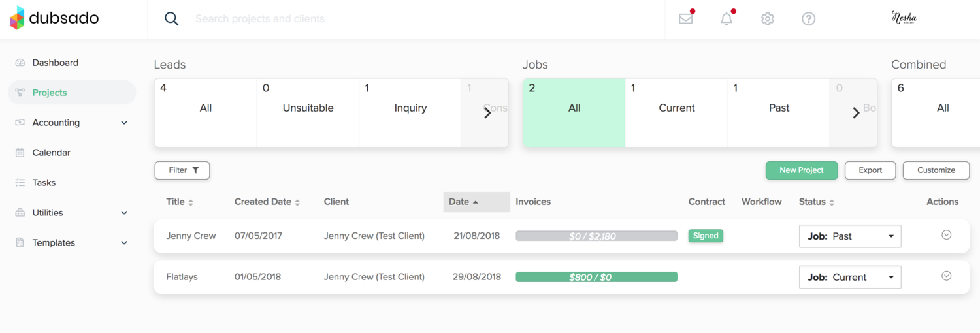Open actions menu for Jenny Crew project
This screenshot has width=980, height=333.
tap(946, 235)
